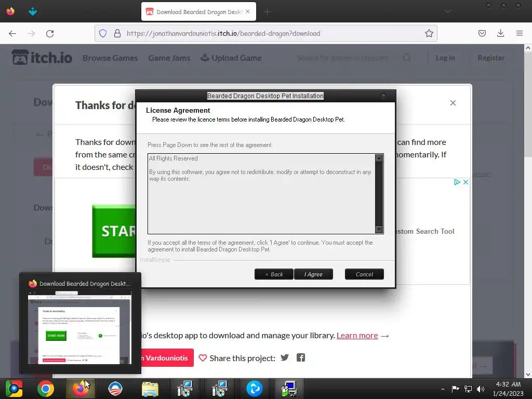Click I Agree in the installer
Image resolution: width=532 pixels, height=399 pixels.
pyautogui.click(x=313, y=274)
